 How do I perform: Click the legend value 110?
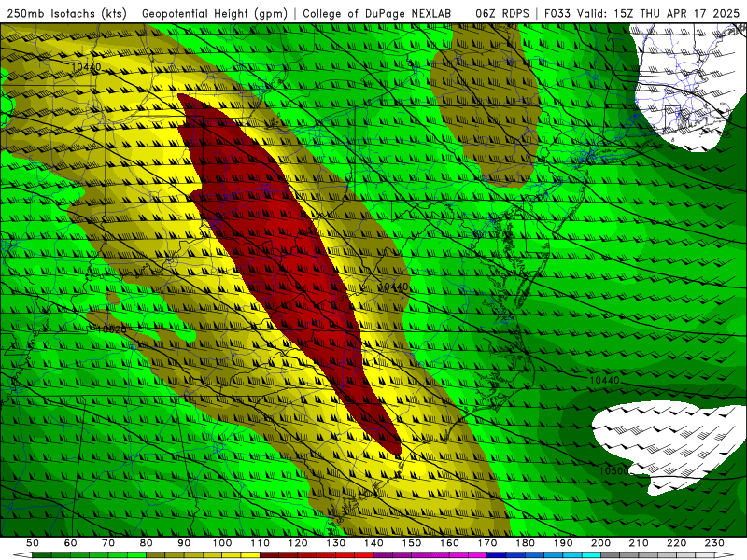coord(261,543)
